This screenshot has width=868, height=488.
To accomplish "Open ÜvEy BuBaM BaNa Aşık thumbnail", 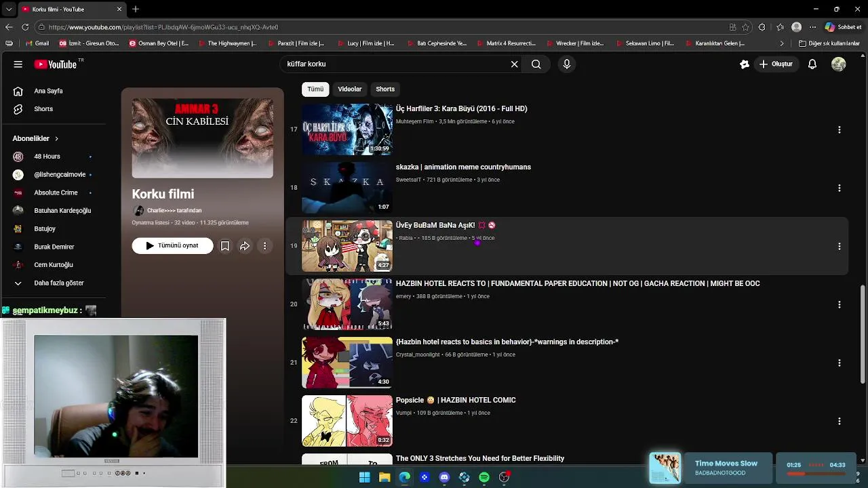I will pos(347,246).
